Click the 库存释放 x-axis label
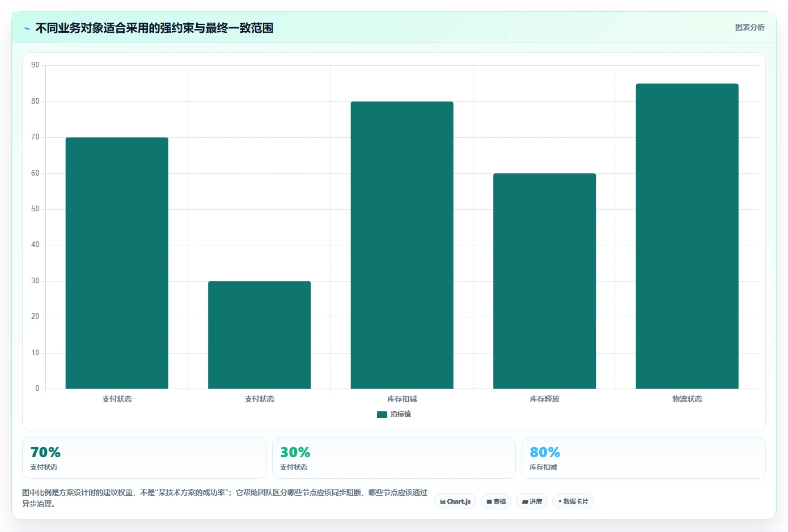 pyautogui.click(x=544, y=399)
